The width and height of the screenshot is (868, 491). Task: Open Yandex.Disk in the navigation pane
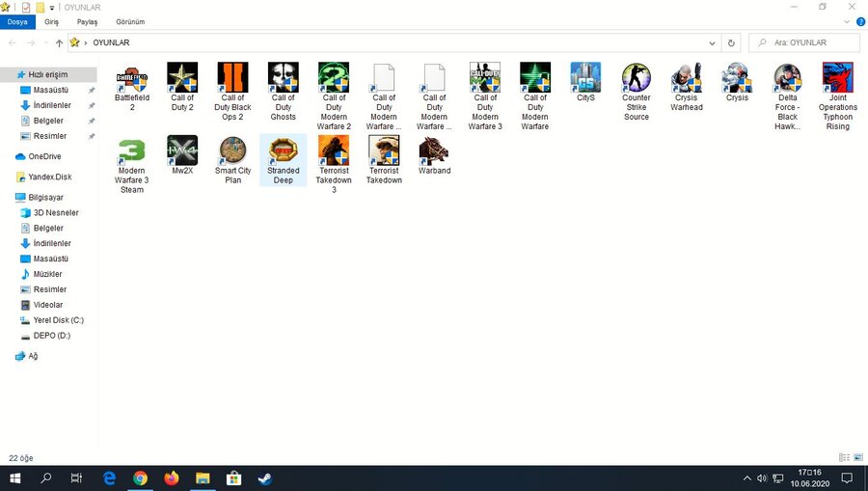50,177
